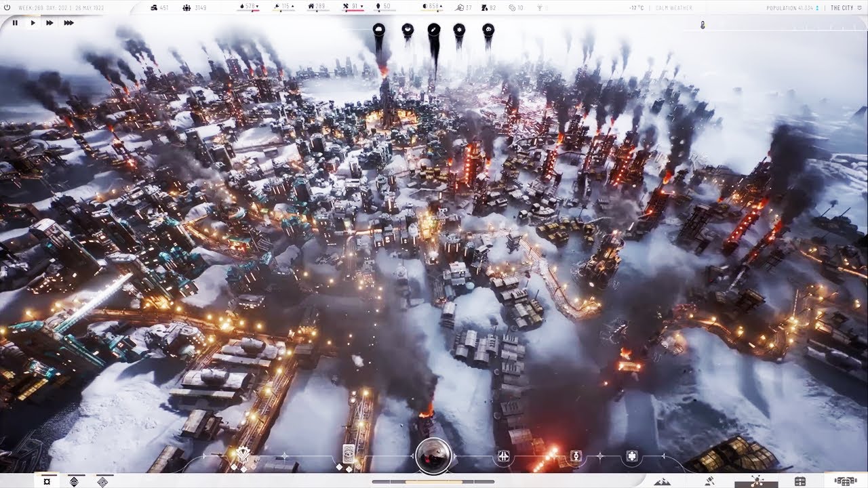Open the diamond faction icon on the bottom bar
868x488 pixels.
tap(577, 456)
